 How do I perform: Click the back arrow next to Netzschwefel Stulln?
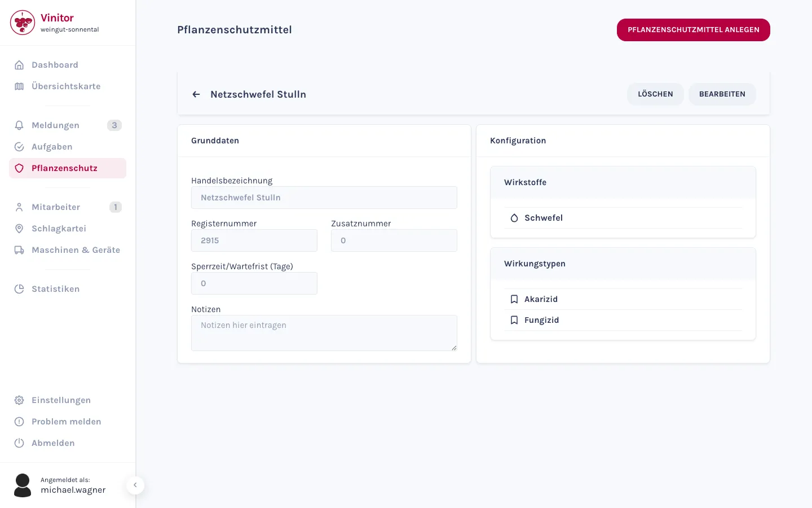pyautogui.click(x=196, y=94)
